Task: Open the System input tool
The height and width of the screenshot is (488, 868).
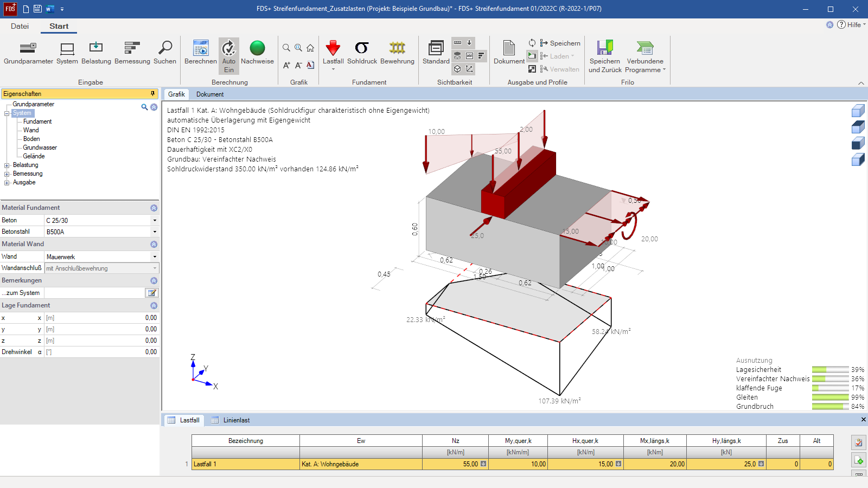Action: (x=67, y=53)
